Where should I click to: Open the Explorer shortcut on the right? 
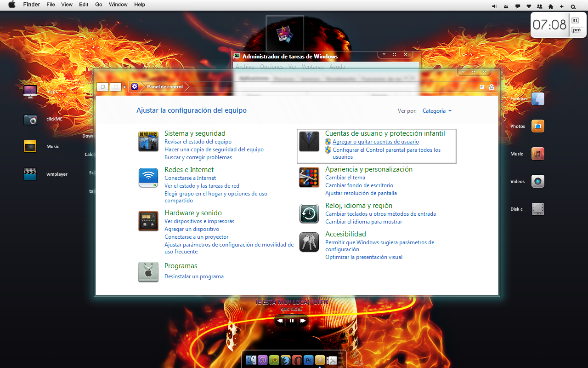pyautogui.click(x=538, y=99)
